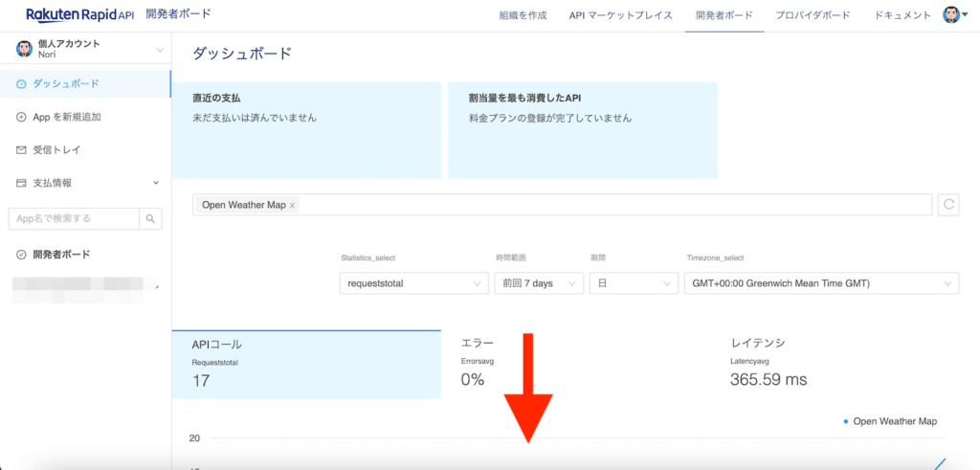Viewport: 980px width, 470px height.
Task: Open the 日 period dropdown
Action: tap(634, 283)
